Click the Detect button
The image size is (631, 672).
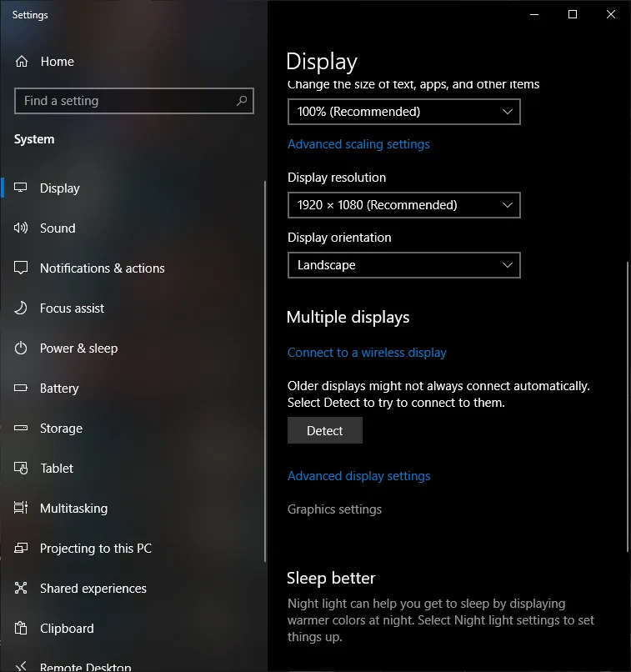click(x=325, y=430)
